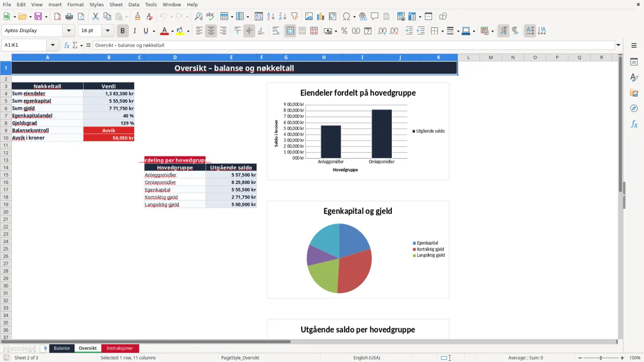
Task: Open the sidebar Gallery icon
Action: (634, 93)
